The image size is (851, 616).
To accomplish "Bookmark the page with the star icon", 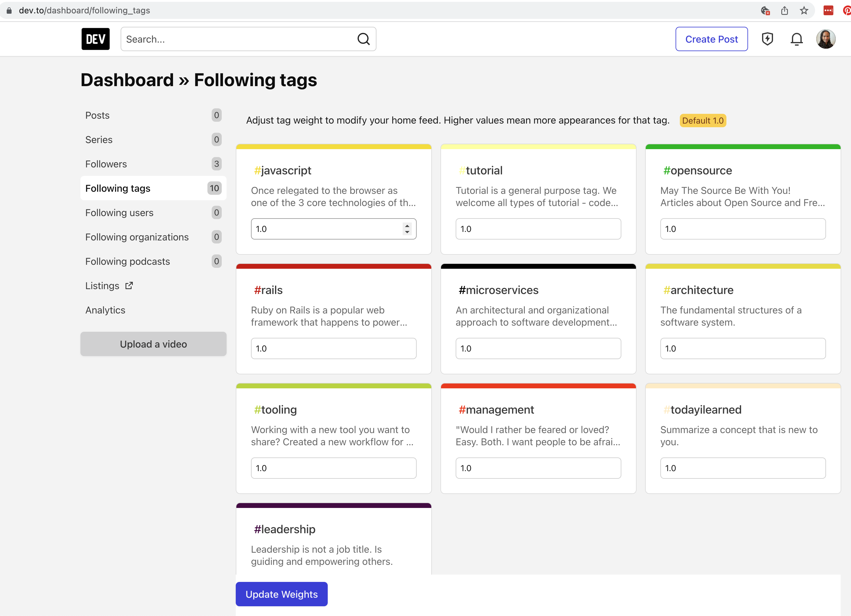I will pyautogui.click(x=803, y=10).
